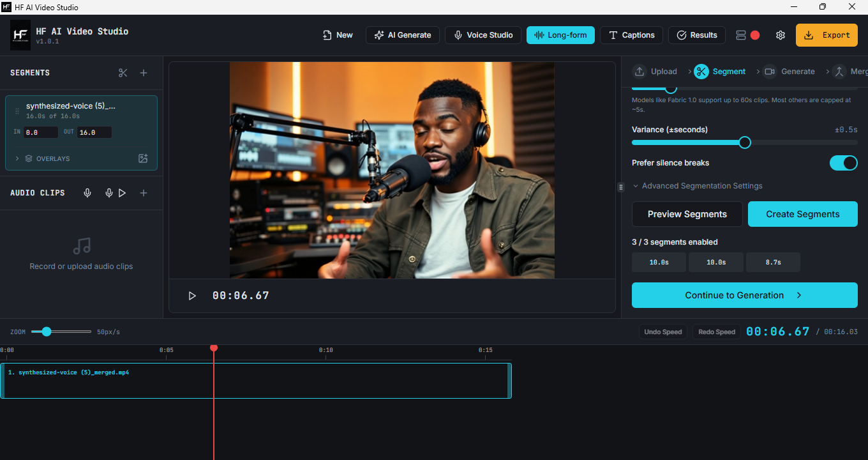Add an audio clip with the plus icon
The height and width of the screenshot is (460, 868).
click(144, 193)
